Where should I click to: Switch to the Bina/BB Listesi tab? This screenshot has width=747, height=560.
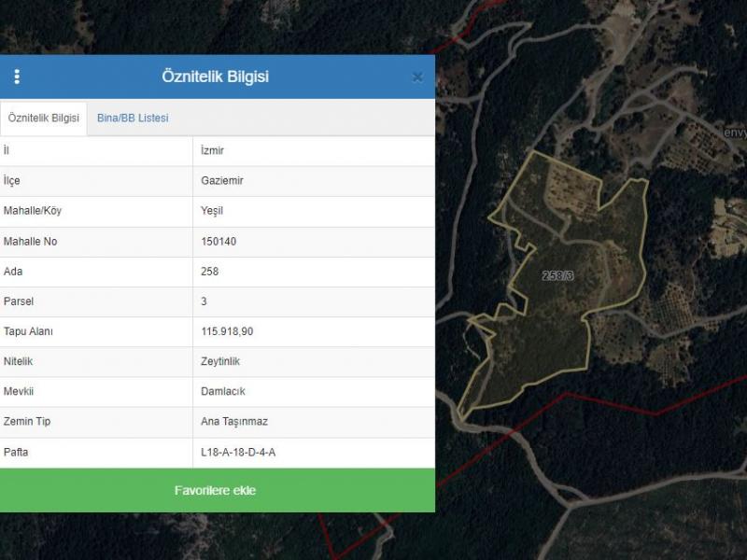(133, 119)
